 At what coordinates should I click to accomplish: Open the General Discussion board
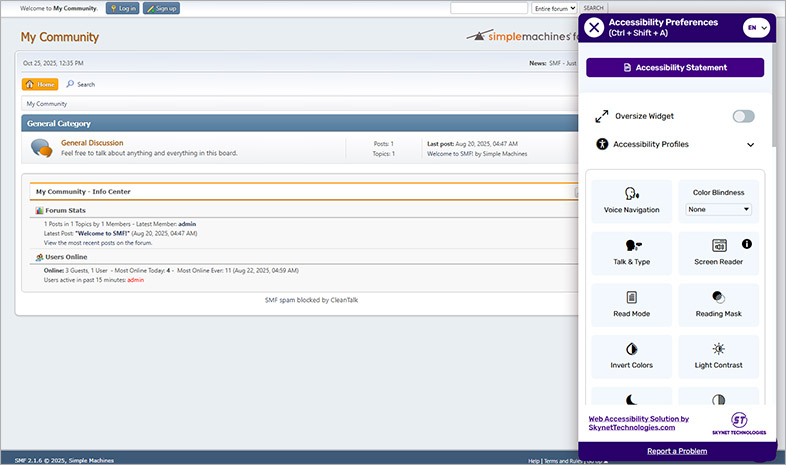(x=92, y=143)
